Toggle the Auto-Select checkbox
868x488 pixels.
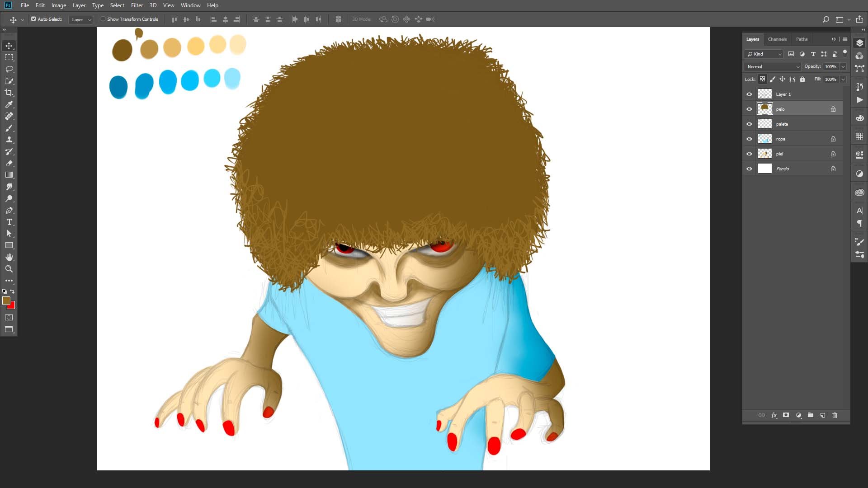pos(33,19)
